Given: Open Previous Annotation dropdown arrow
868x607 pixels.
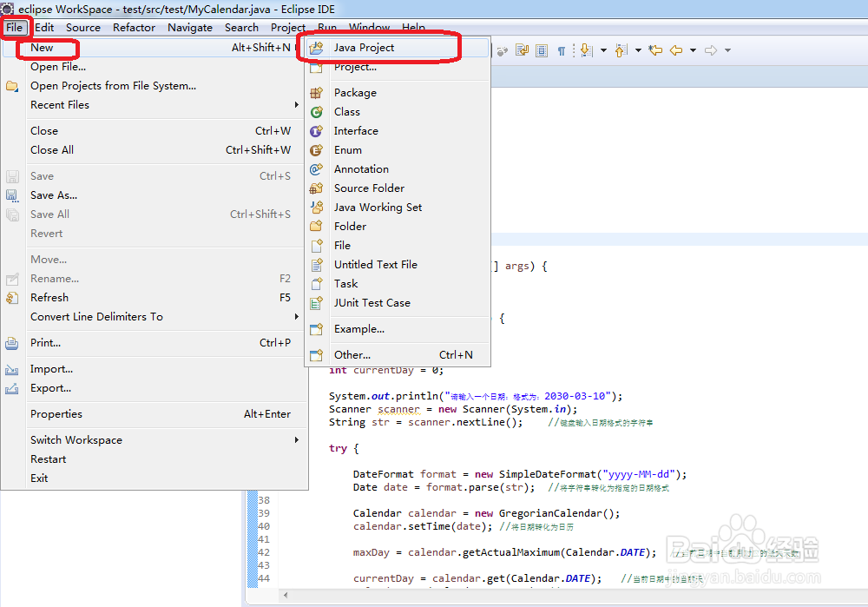Looking at the screenshot, I should pos(638,50).
